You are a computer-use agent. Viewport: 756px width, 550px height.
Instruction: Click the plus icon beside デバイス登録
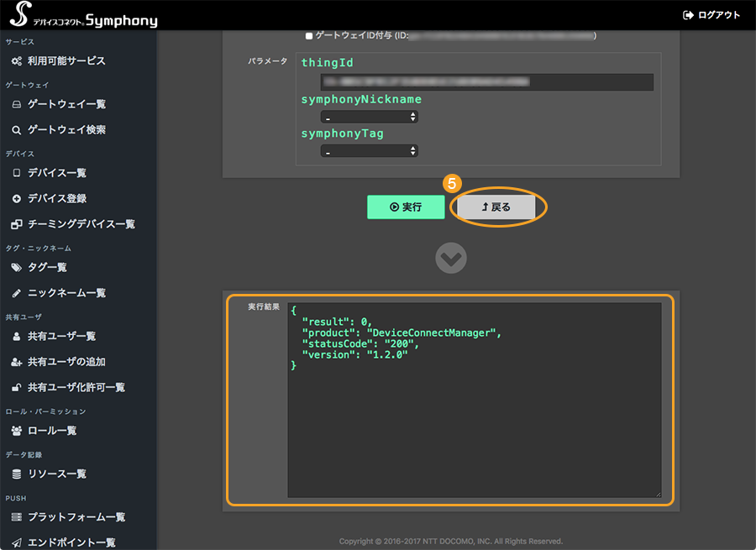17,199
